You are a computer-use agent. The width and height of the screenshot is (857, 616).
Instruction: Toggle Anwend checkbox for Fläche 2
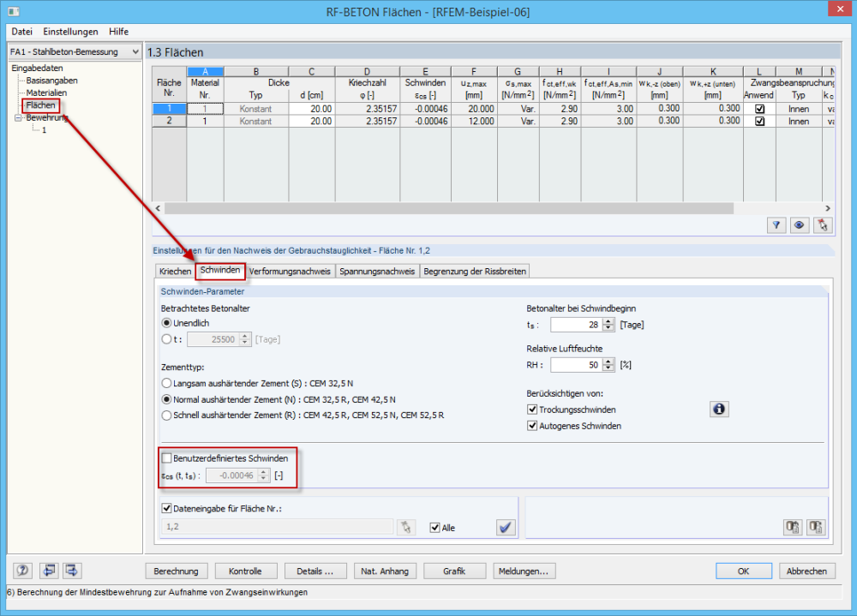pos(759,122)
